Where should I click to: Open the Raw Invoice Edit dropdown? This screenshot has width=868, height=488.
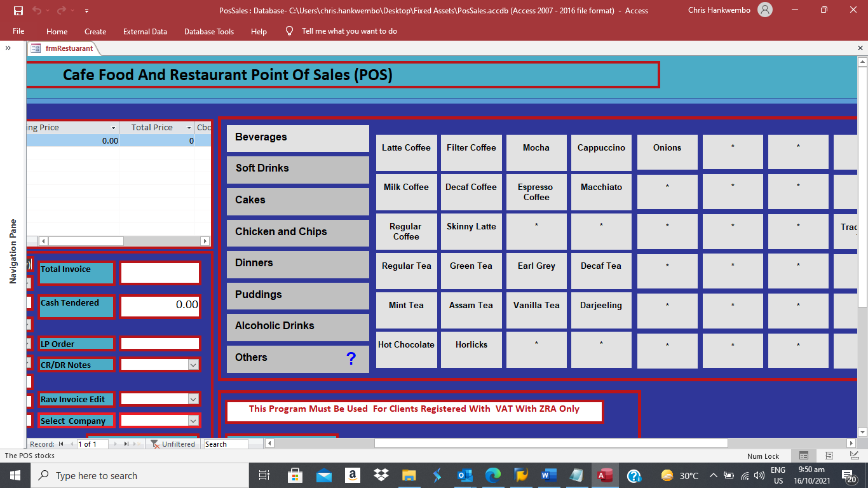tap(193, 398)
